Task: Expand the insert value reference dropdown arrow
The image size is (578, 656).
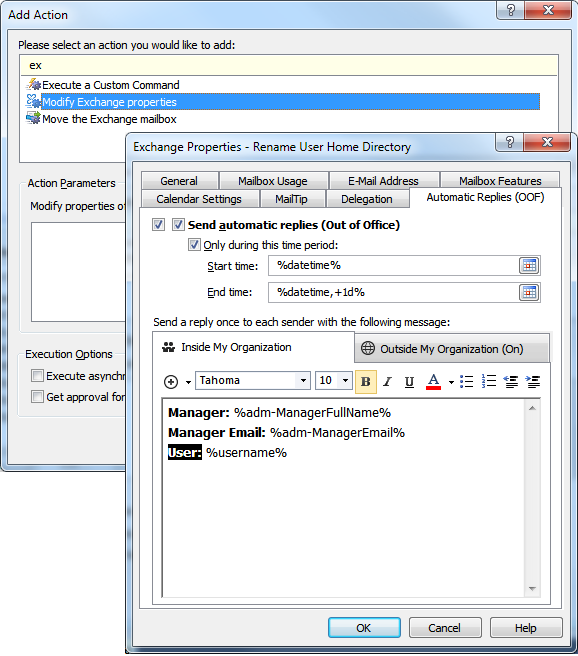Action: (188, 382)
